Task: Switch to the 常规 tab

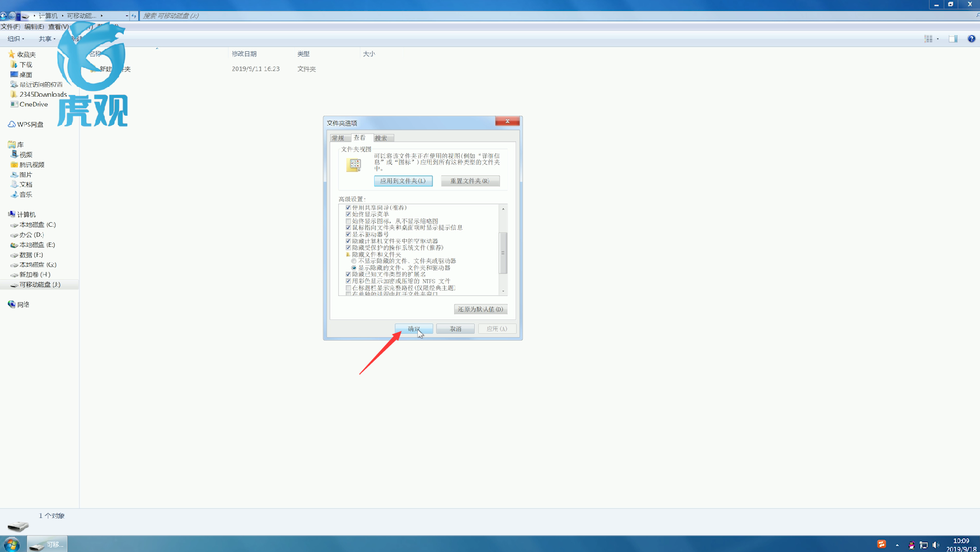Action: point(338,138)
